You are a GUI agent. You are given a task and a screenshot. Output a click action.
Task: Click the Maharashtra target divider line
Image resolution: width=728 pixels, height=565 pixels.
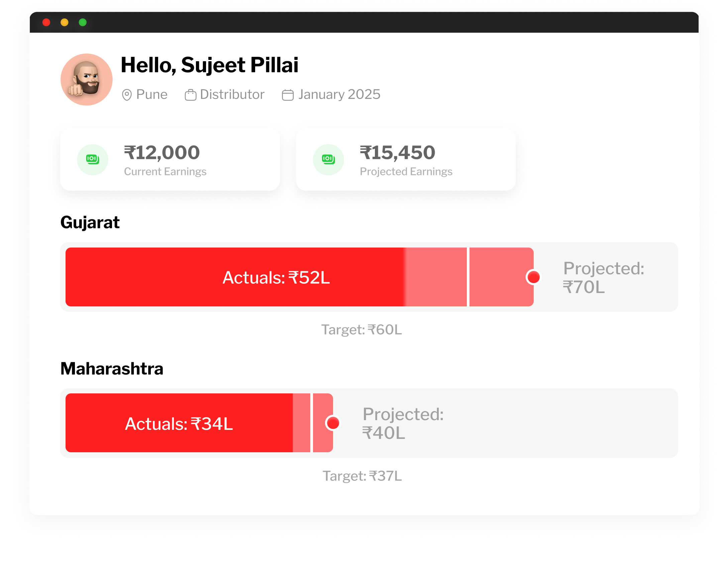(x=311, y=423)
